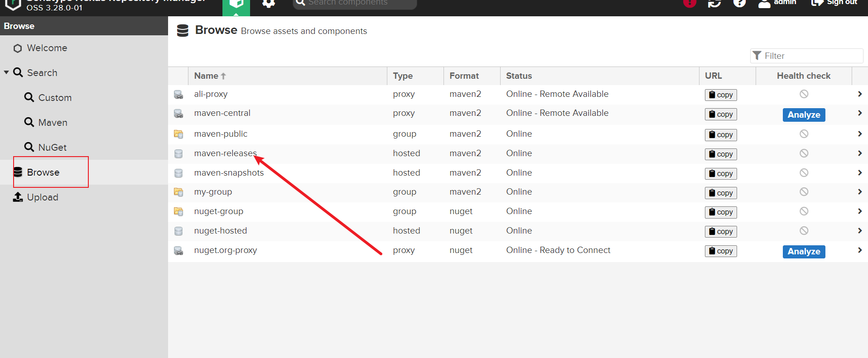868x358 pixels.
Task: Open Maven search in sidebar
Action: point(53,123)
